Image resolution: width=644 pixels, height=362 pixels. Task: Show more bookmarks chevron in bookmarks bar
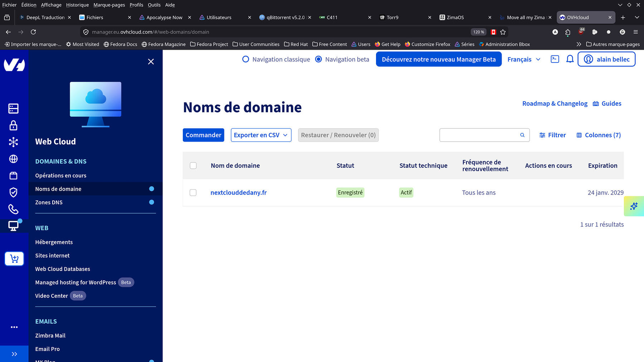[x=579, y=44]
